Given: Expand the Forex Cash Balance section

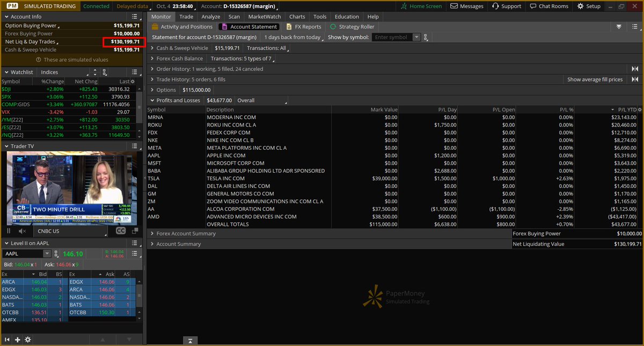Looking at the screenshot, I should pos(152,58).
